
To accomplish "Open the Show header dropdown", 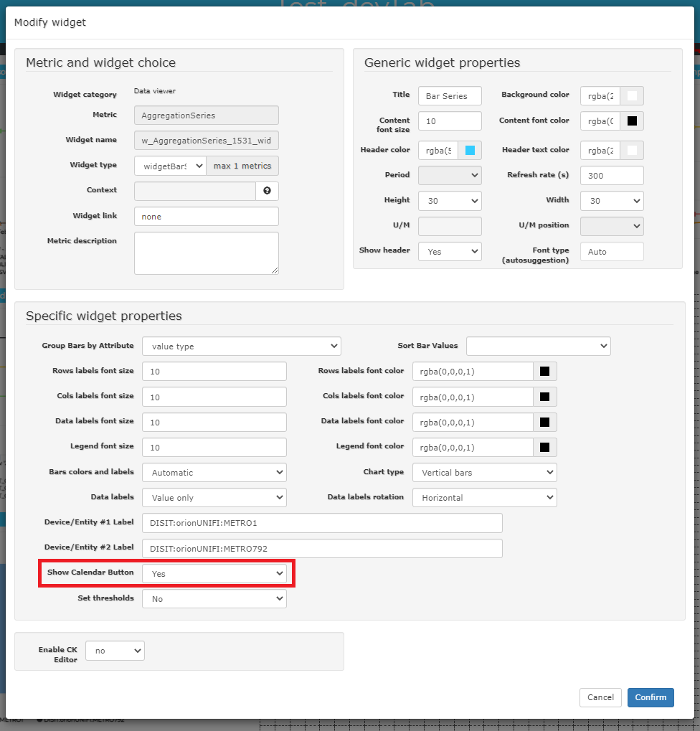I will 450,252.
